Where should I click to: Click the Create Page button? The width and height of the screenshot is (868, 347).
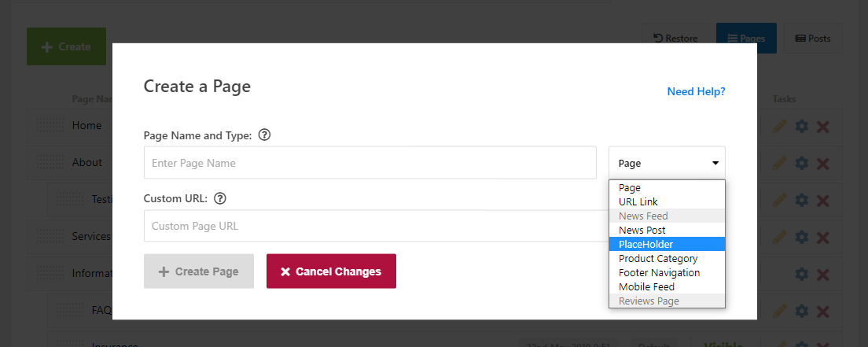(x=199, y=271)
